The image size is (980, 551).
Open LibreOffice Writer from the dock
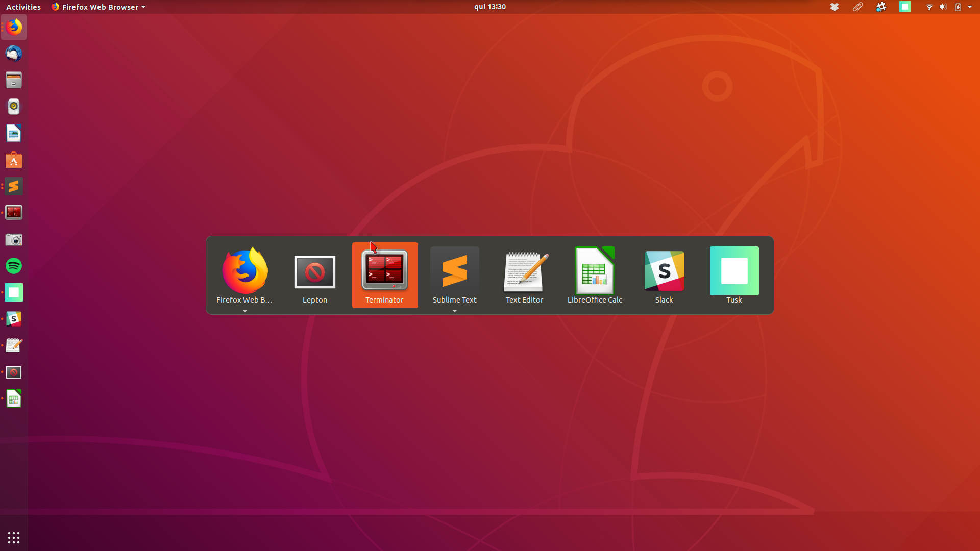pos(14,133)
